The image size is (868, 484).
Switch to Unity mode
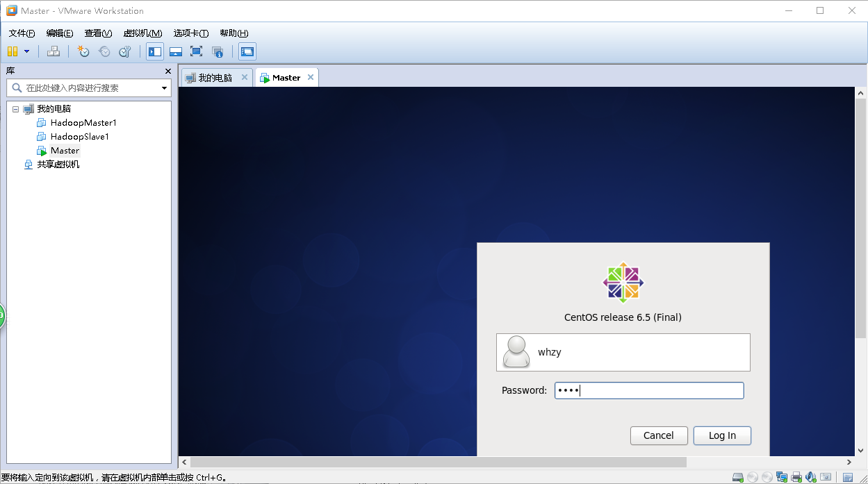218,51
